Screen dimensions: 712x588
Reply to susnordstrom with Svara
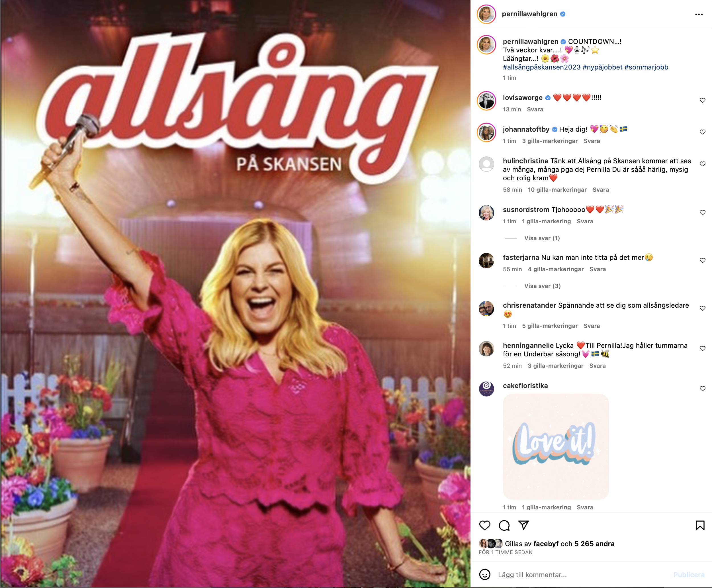[585, 221]
